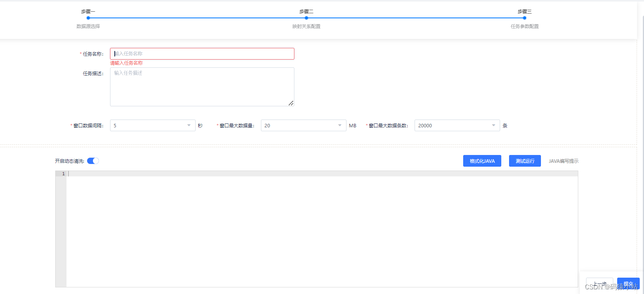The image size is (644, 294).
Task: Click the 上一步 button
Action: [600, 283]
